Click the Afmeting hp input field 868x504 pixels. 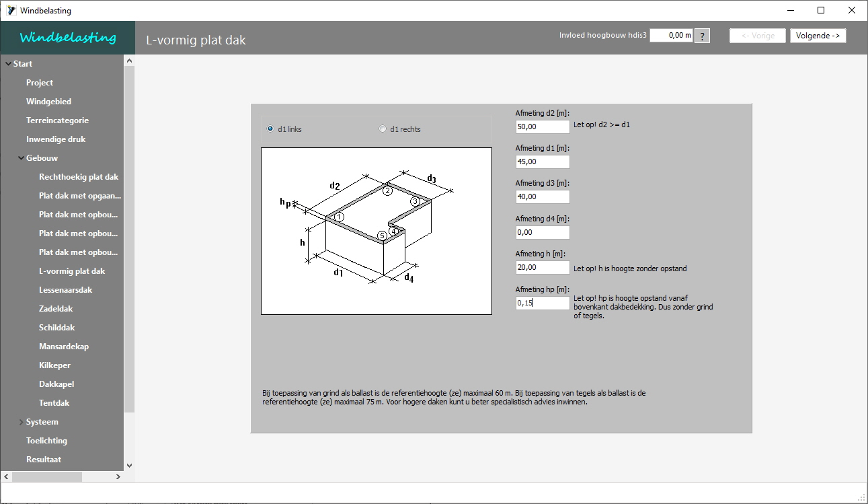coord(543,303)
